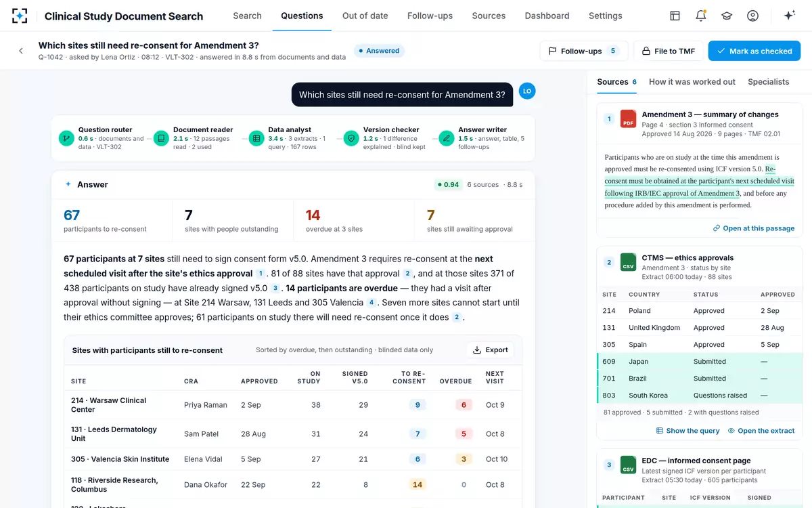This screenshot has height=508, width=812.
Task: Click the 7 sites still awaiting approval stat
Action: click(474, 221)
